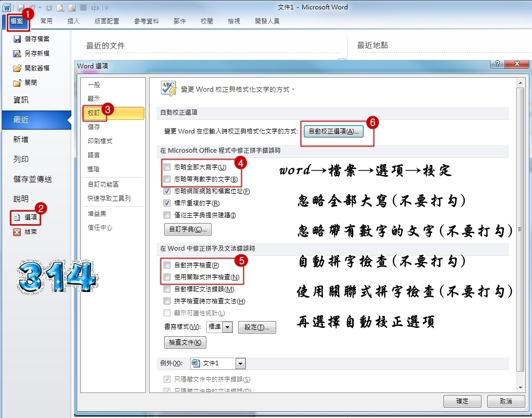Uncheck 忽略網際網路和檔案位址(F)
This screenshot has height=418, width=532.
pyautogui.click(x=167, y=191)
